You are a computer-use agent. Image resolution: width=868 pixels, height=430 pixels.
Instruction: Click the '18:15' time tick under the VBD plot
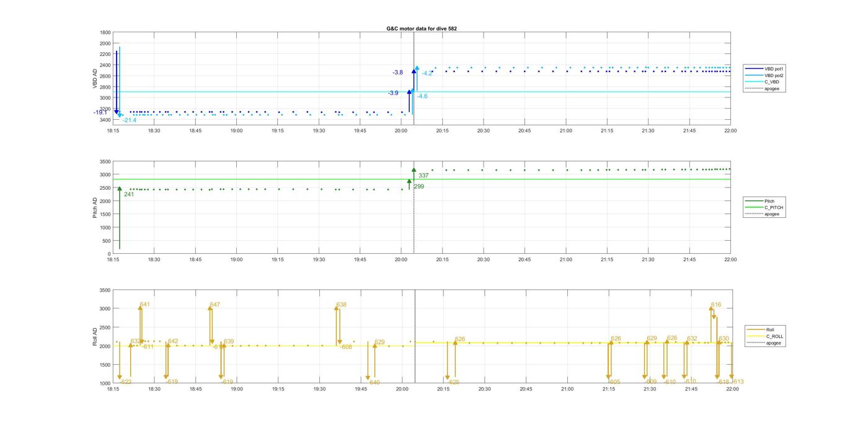(113, 130)
